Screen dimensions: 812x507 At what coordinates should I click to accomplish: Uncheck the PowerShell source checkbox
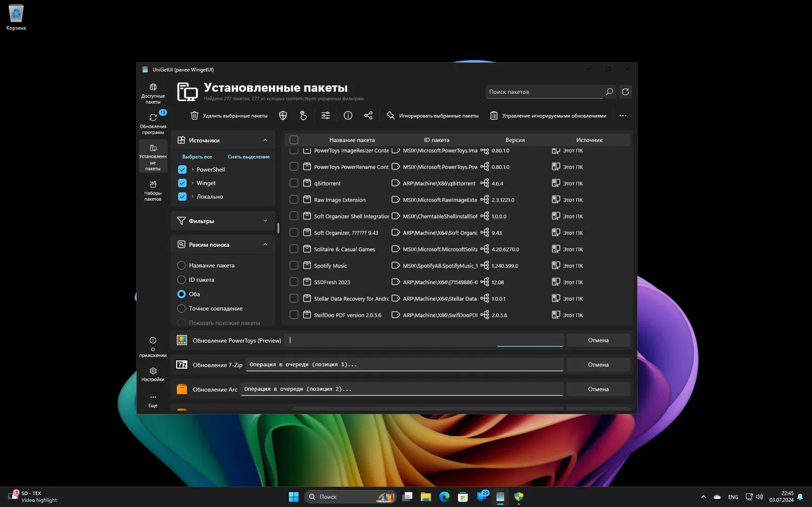pos(182,169)
